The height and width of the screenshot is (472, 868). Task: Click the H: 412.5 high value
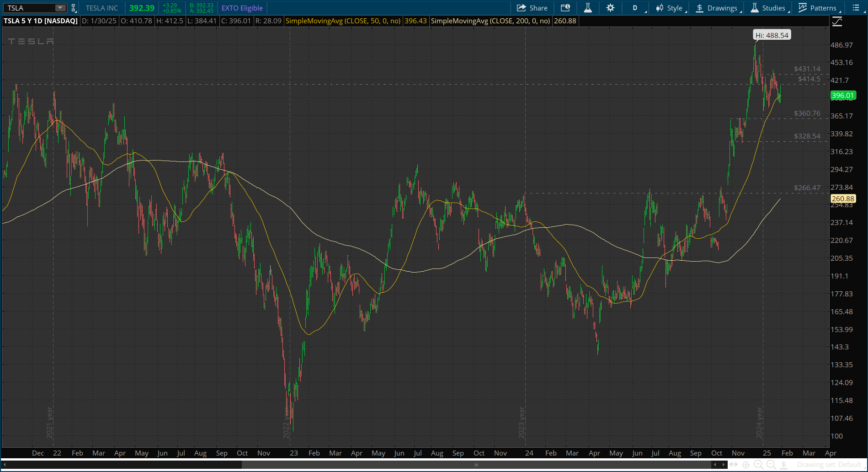click(170, 21)
